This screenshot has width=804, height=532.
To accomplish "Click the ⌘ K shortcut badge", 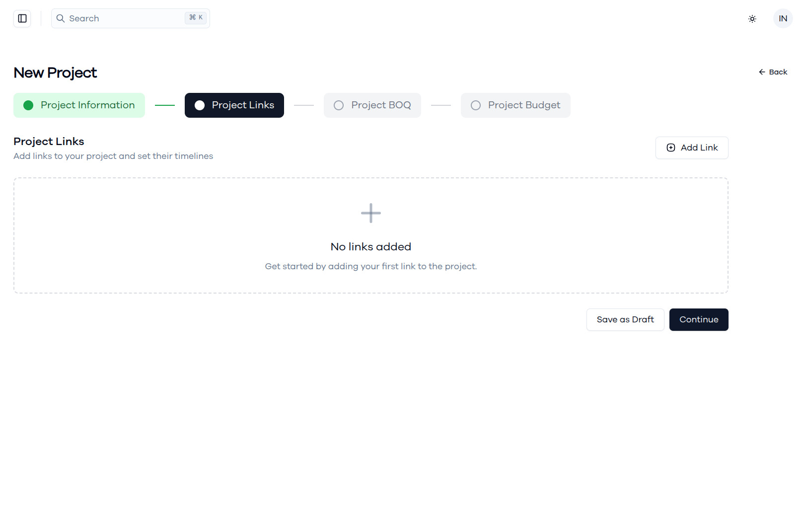I will coord(196,17).
